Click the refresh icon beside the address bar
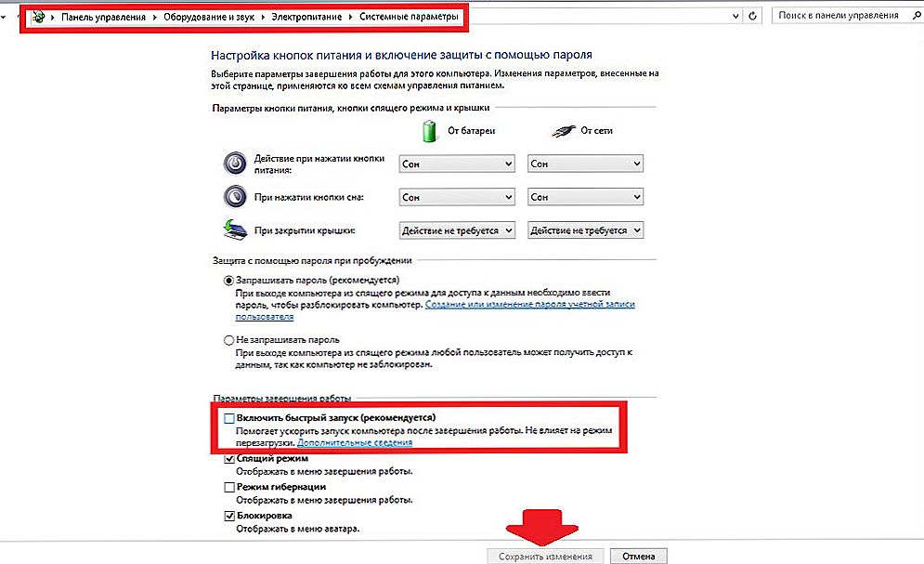 (x=752, y=16)
